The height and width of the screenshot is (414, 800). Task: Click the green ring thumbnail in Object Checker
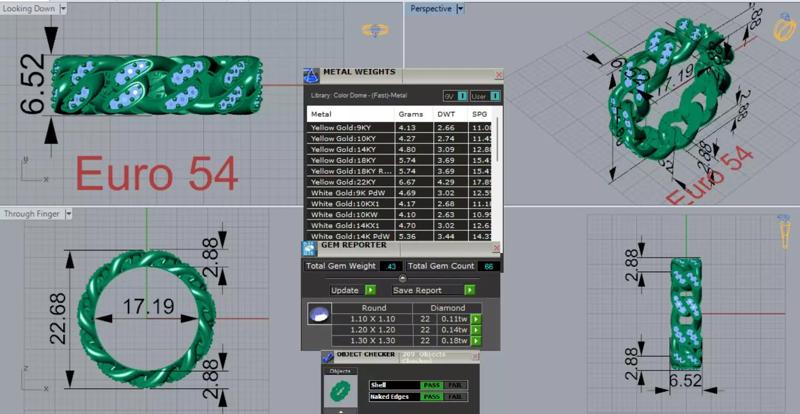coord(340,392)
